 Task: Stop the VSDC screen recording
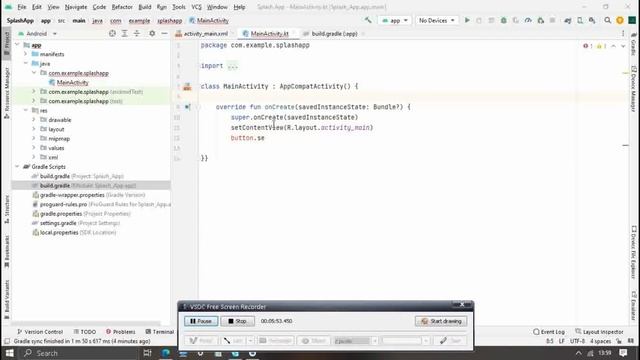[x=238, y=321]
